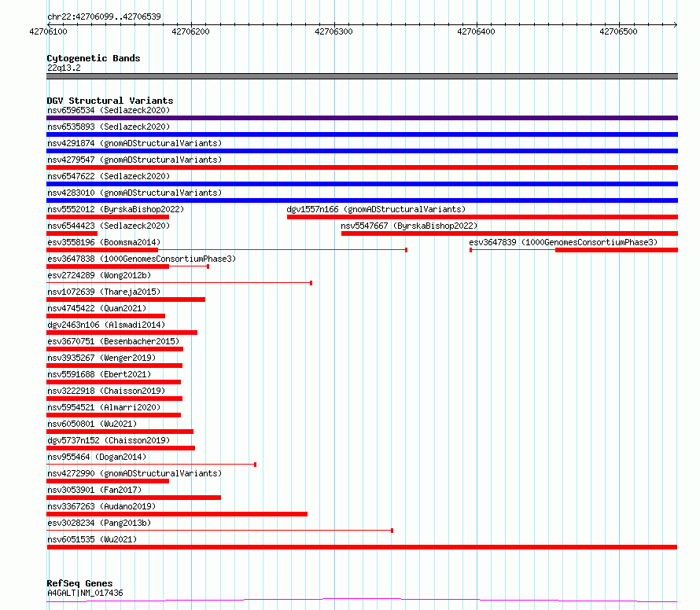Click the A4GALT|NM_017436 gene label
This screenshot has height=610, width=700.
pyautogui.click(x=85, y=593)
